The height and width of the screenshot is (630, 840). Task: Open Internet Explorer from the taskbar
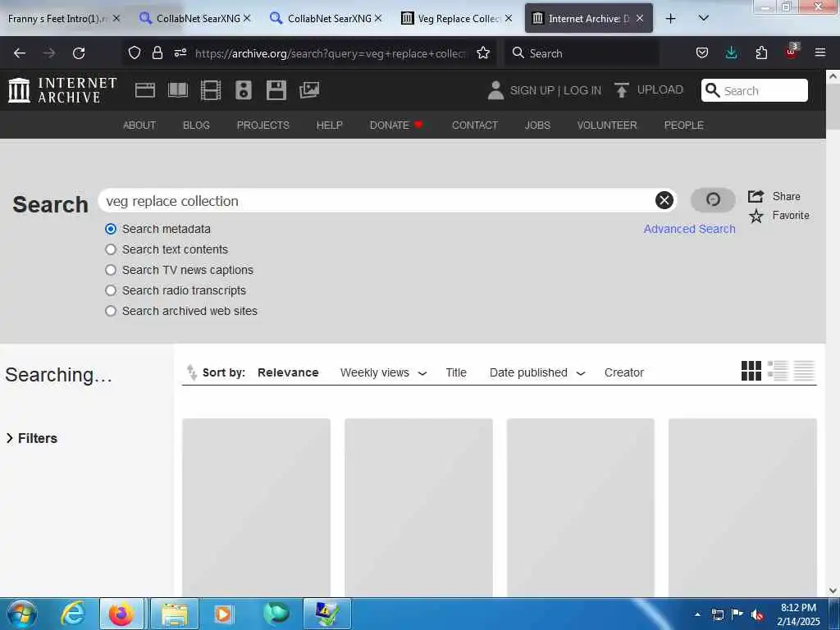[x=73, y=614]
